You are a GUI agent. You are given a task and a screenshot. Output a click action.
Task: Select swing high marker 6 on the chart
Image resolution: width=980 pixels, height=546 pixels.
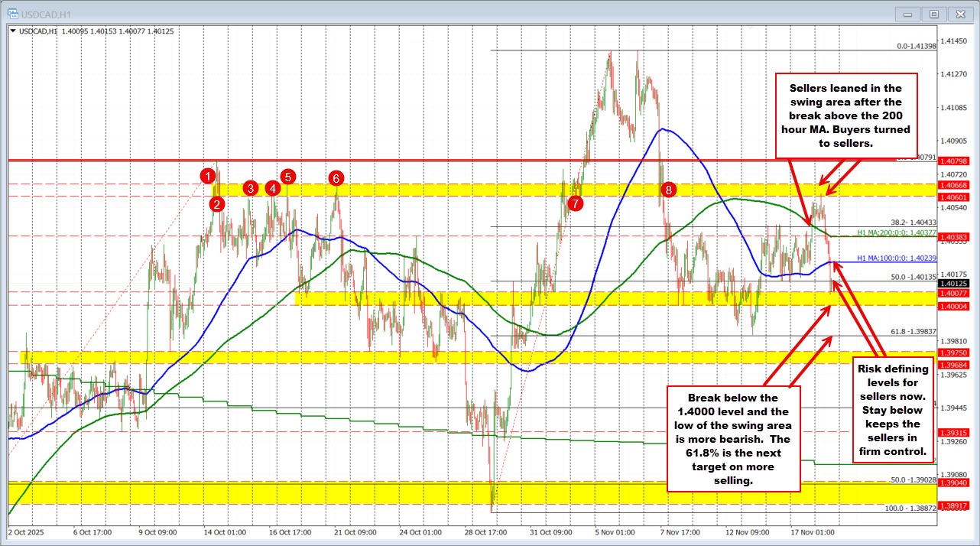coord(335,179)
